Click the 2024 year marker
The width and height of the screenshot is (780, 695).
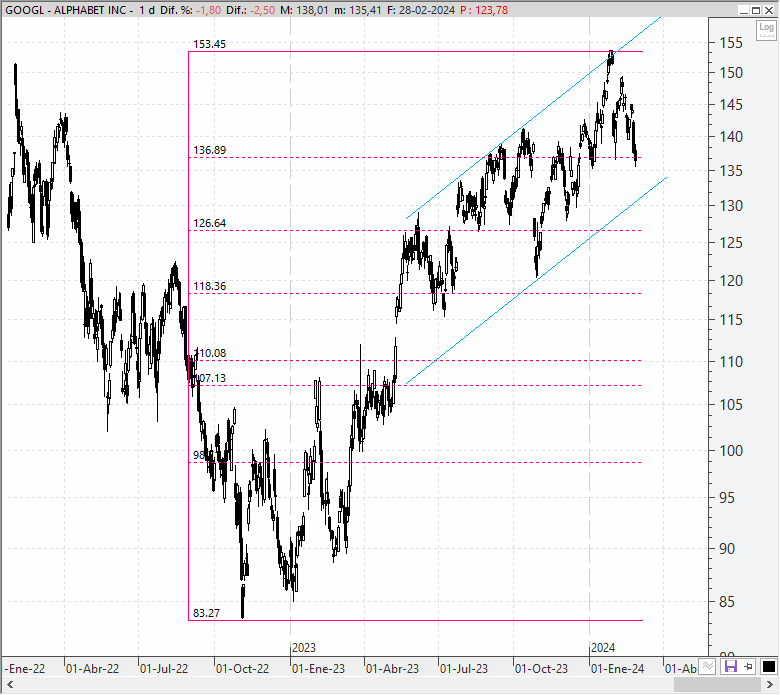(603, 648)
